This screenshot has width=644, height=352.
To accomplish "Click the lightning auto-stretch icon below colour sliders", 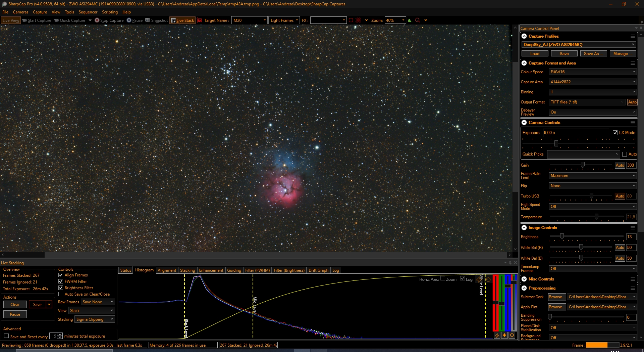I will (x=497, y=335).
